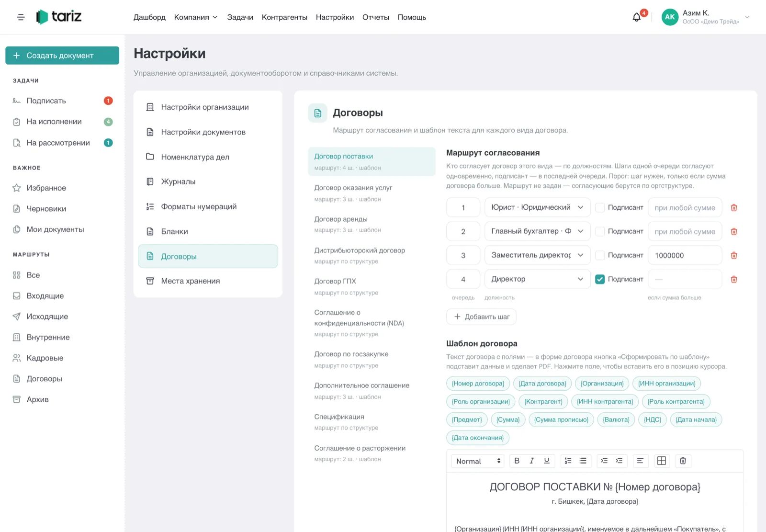Open Отчеты in top menu
The image size is (766, 532).
[376, 17]
